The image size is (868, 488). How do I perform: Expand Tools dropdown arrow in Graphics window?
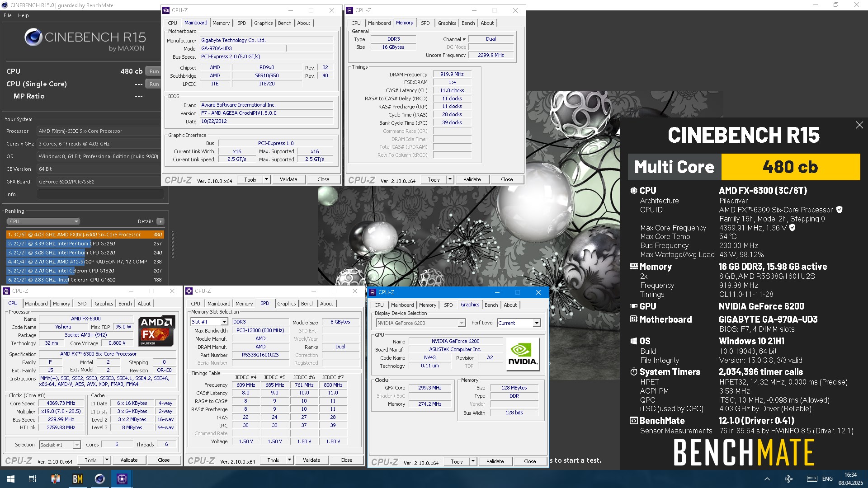coord(473,461)
